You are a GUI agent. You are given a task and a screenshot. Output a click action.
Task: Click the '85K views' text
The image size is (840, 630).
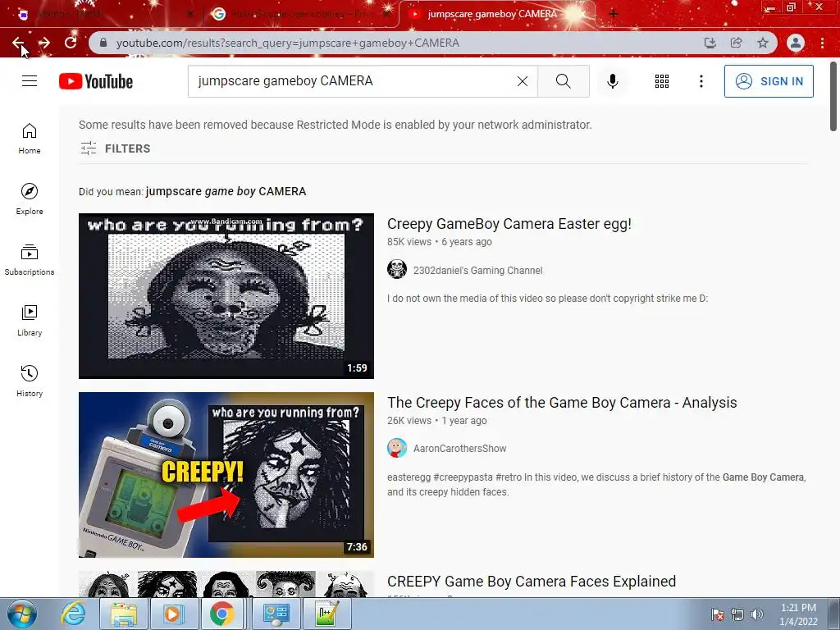click(x=409, y=242)
